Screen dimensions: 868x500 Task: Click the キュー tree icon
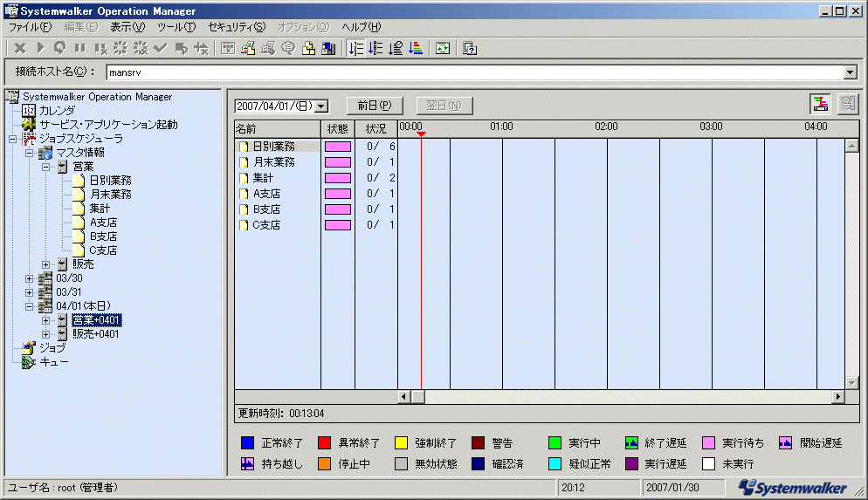tap(29, 362)
